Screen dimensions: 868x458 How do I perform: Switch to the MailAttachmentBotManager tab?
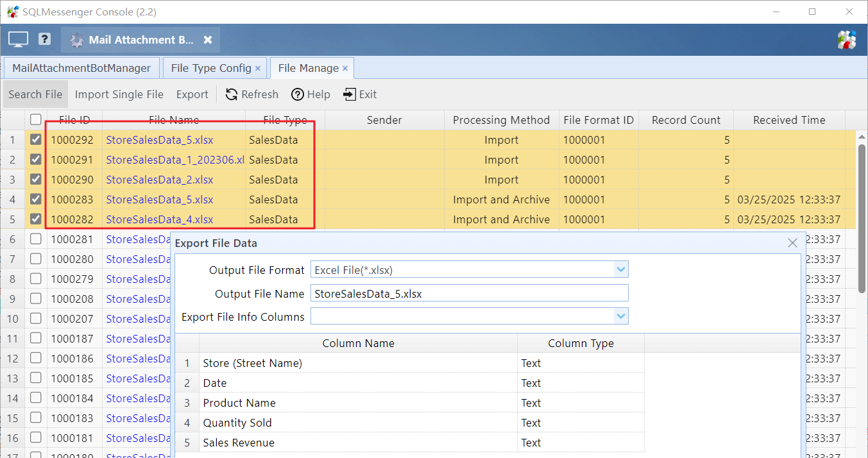[x=81, y=68]
